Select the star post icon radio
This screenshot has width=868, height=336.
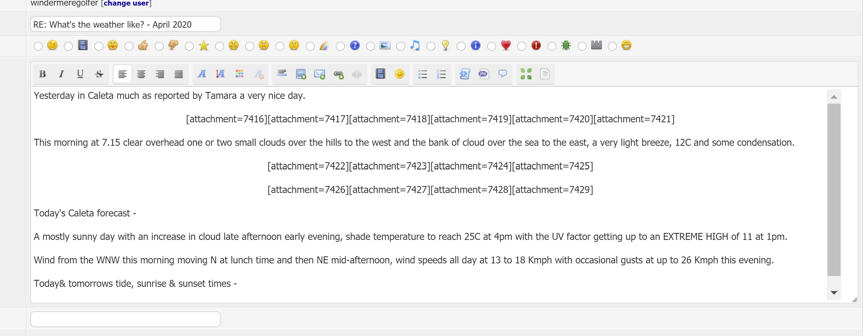coord(189,46)
